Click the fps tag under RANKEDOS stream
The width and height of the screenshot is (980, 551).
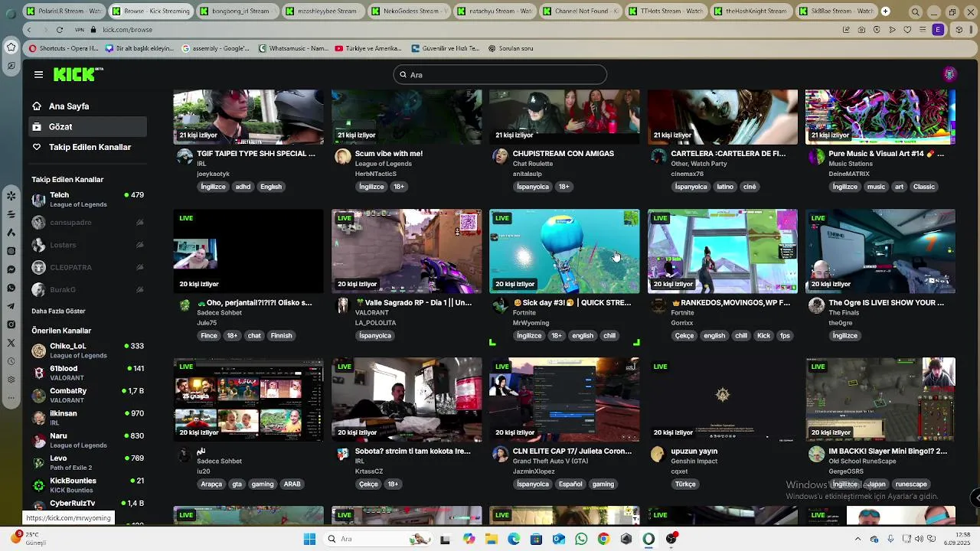(x=785, y=336)
